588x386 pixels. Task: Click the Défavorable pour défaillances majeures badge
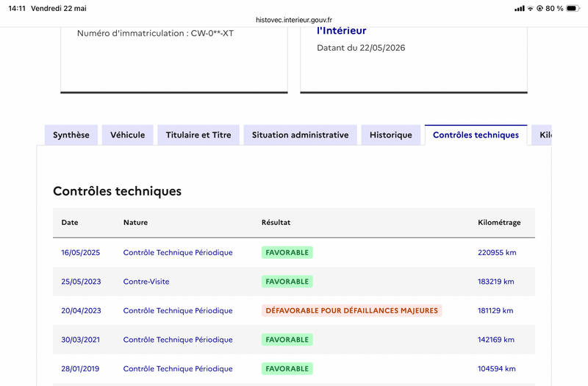[352, 310]
